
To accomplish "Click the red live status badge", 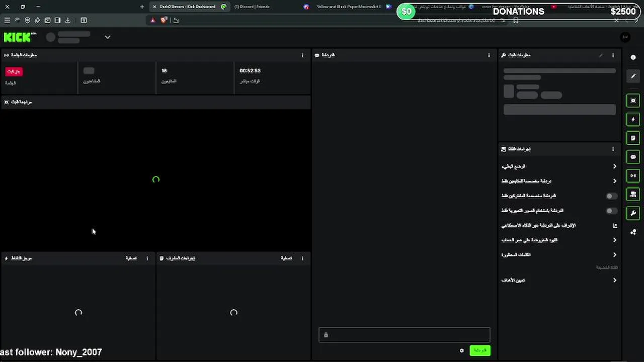I will pyautogui.click(x=14, y=71).
